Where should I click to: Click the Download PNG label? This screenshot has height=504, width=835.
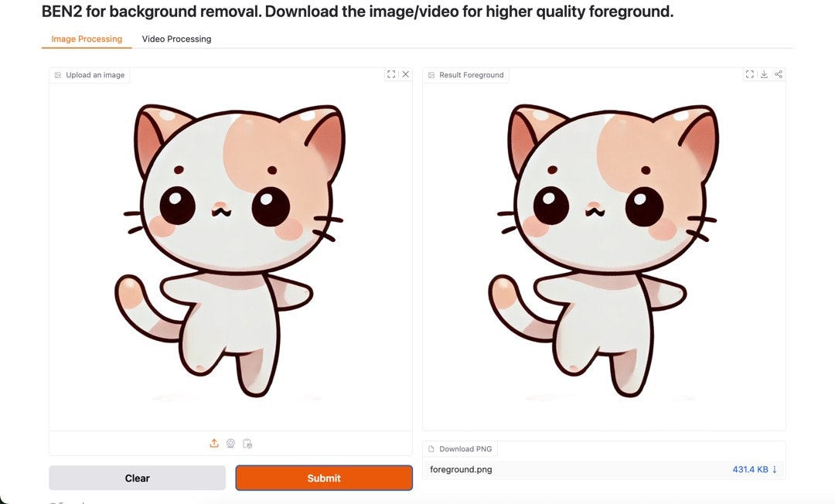[465, 448]
